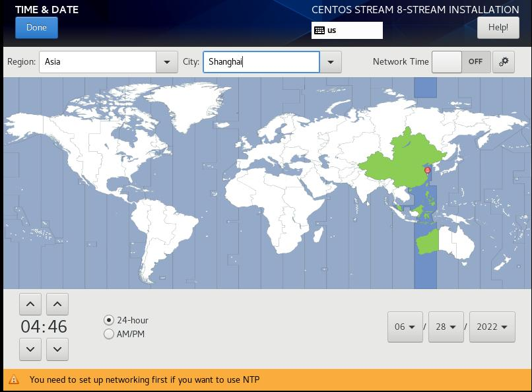
Task: Open the us keyboard layout indicator
Action: (347, 30)
